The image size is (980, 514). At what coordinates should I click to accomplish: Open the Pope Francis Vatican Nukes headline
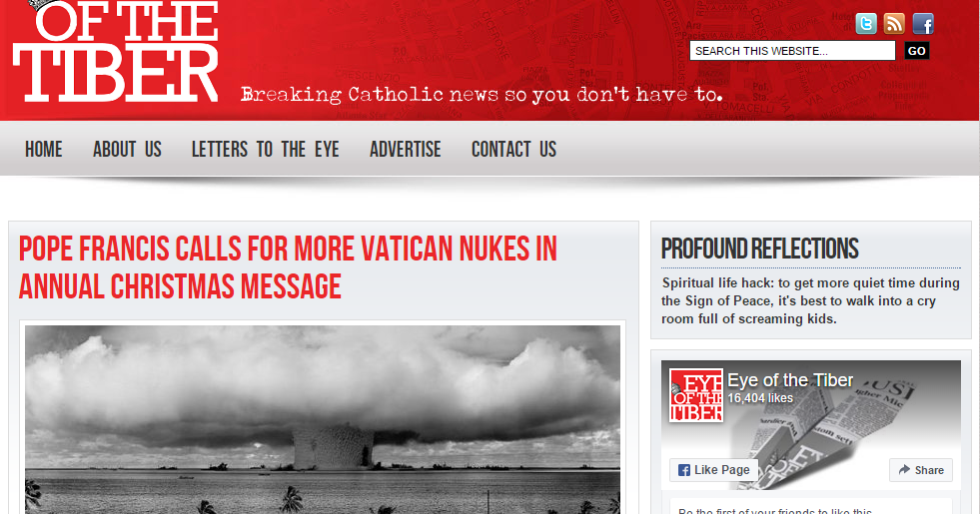pos(288,267)
